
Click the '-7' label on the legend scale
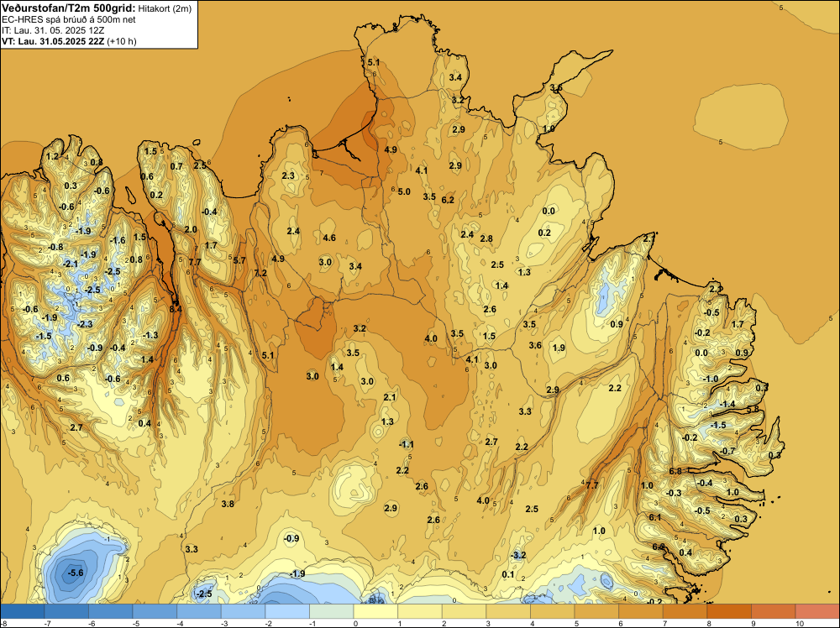(x=47, y=623)
